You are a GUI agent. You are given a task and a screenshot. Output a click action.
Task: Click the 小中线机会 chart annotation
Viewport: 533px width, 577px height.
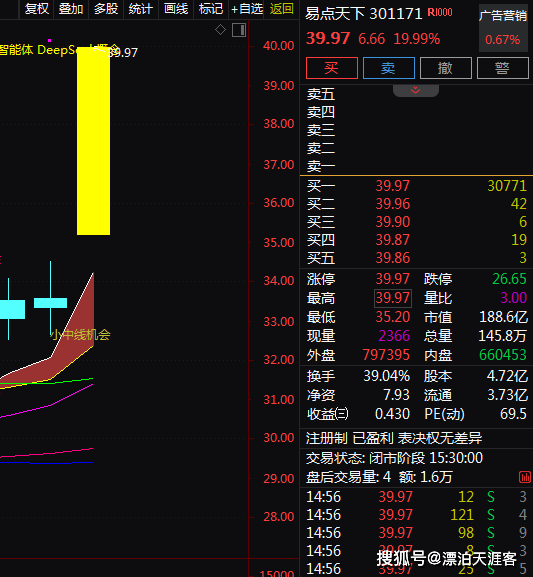(80, 335)
